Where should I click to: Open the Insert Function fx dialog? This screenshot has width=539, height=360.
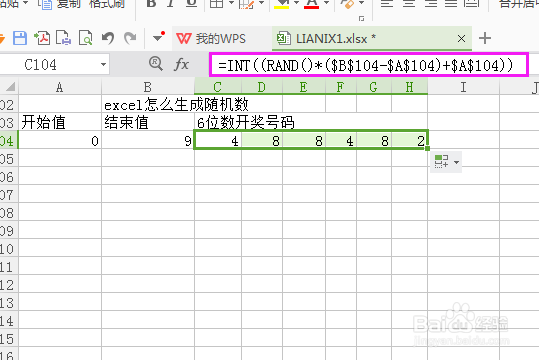(x=182, y=64)
